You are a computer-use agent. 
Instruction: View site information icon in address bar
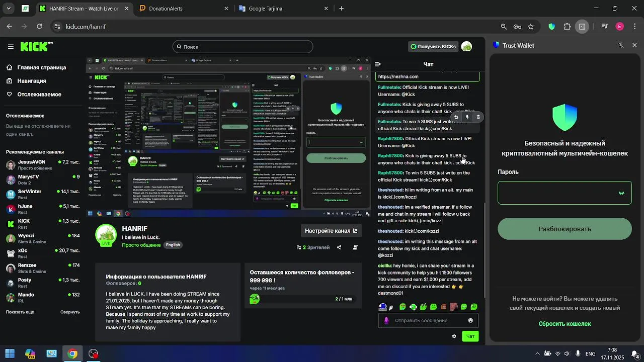click(x=57, y=27)
